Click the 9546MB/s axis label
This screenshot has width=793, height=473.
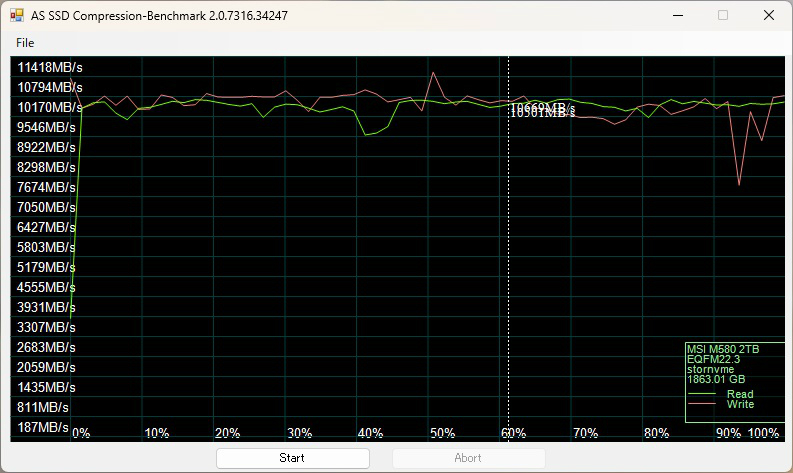click(46, 127)
